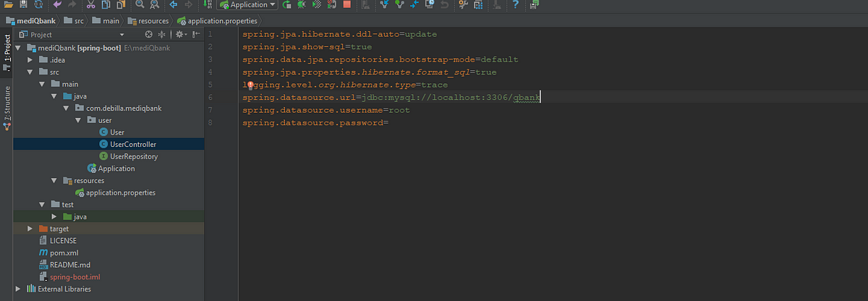Click the Open folder toolbar icon
Viewport: 868px width, 301px height.
pyautogui.click(x=8, y=5)
